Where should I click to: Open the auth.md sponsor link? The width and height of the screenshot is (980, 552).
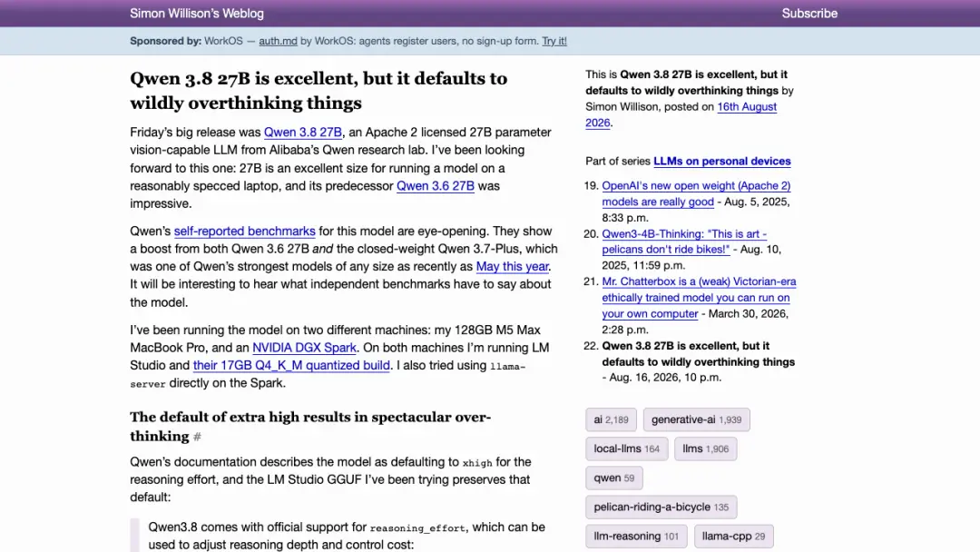279,41
